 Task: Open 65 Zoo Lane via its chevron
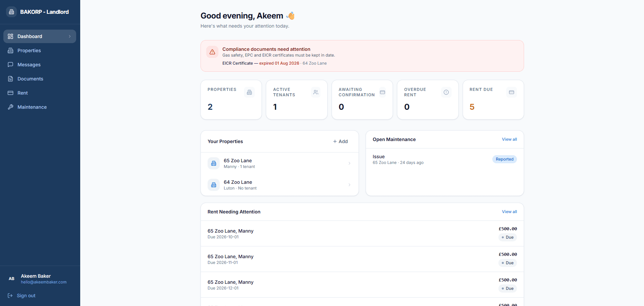[x=349, y=163]
